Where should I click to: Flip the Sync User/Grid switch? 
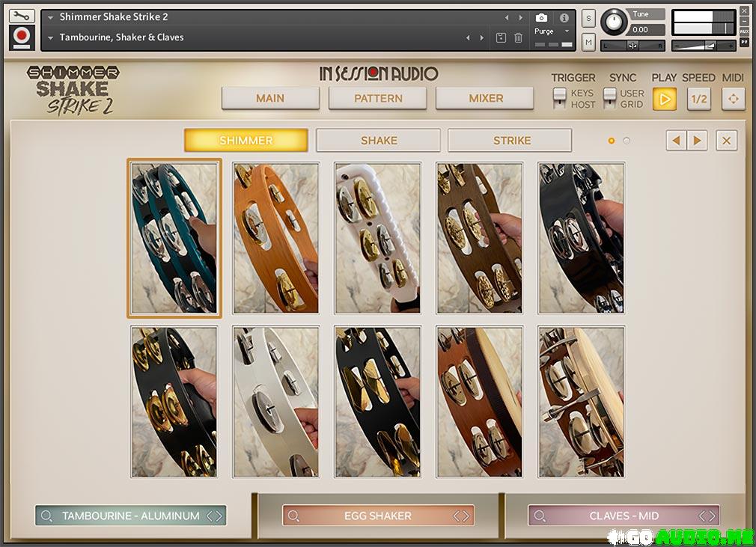click(610, 98)
